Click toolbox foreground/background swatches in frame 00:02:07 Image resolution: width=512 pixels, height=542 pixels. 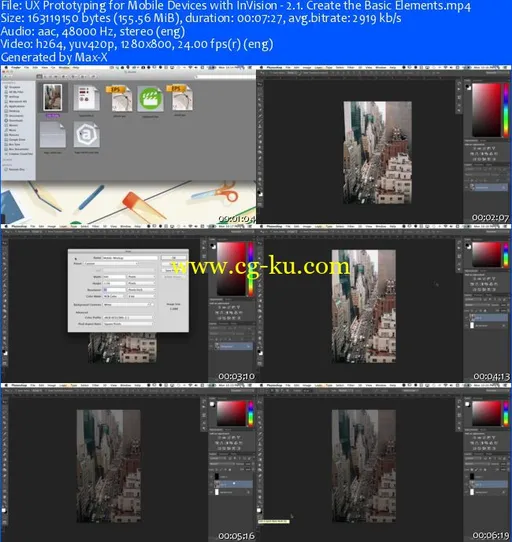coord(260,194)
